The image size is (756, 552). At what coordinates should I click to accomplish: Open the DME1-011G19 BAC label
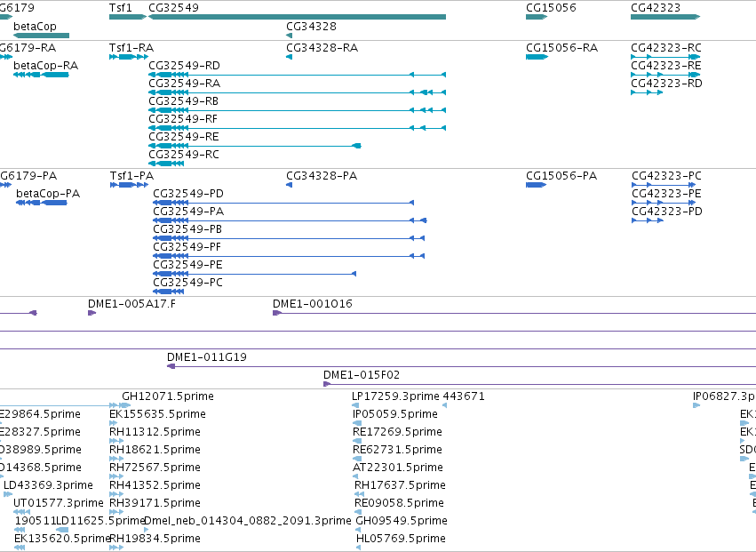[207, 357]
